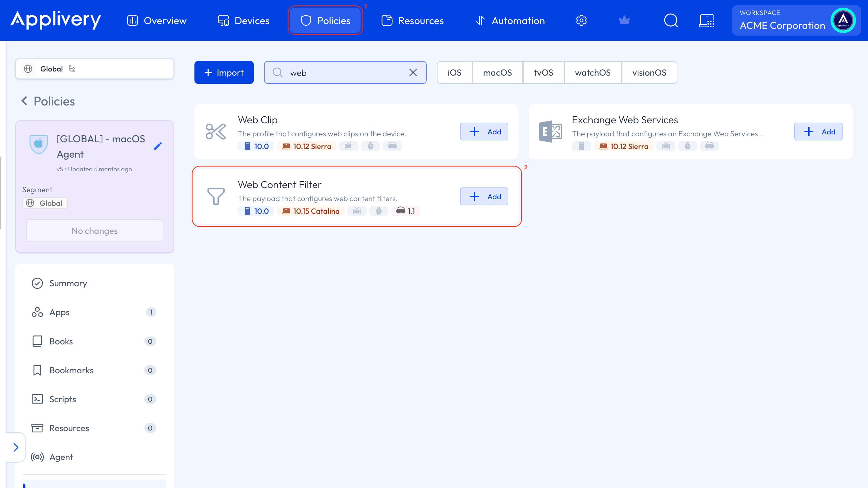This screenshot has width=868, height=488.
Task: Click the Web Clip scissors icon
Action: [216, 132]
